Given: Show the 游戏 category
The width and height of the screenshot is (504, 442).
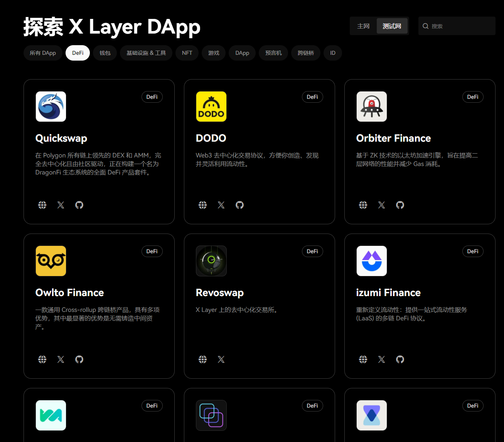Looking at the screenshot, I should coord(214,53).
